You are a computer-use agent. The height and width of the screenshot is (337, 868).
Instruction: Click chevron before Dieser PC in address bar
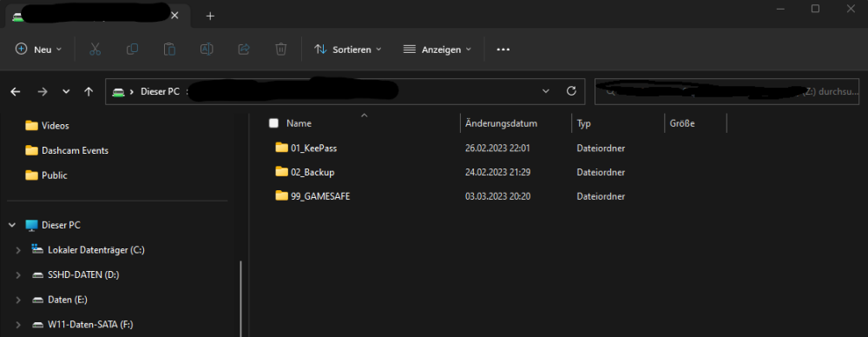tap(132, 91)
